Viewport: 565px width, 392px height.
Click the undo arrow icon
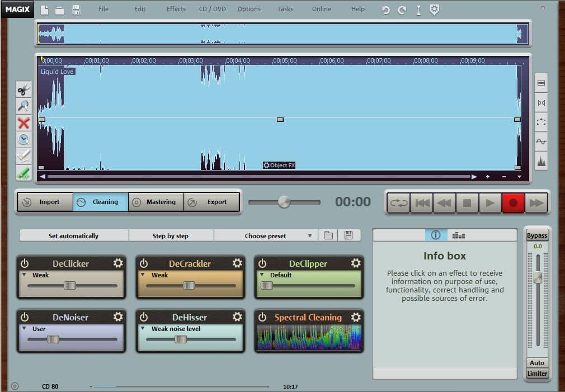pos(385,10)
